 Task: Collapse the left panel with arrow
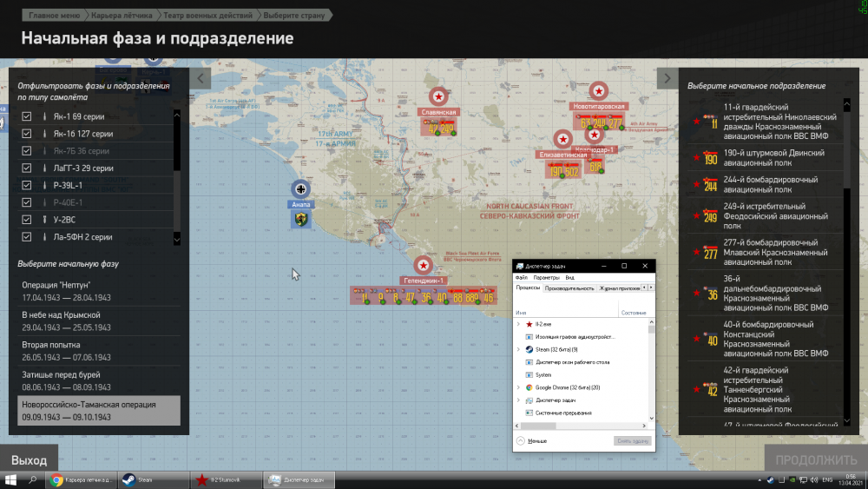(x=201, y=78)
